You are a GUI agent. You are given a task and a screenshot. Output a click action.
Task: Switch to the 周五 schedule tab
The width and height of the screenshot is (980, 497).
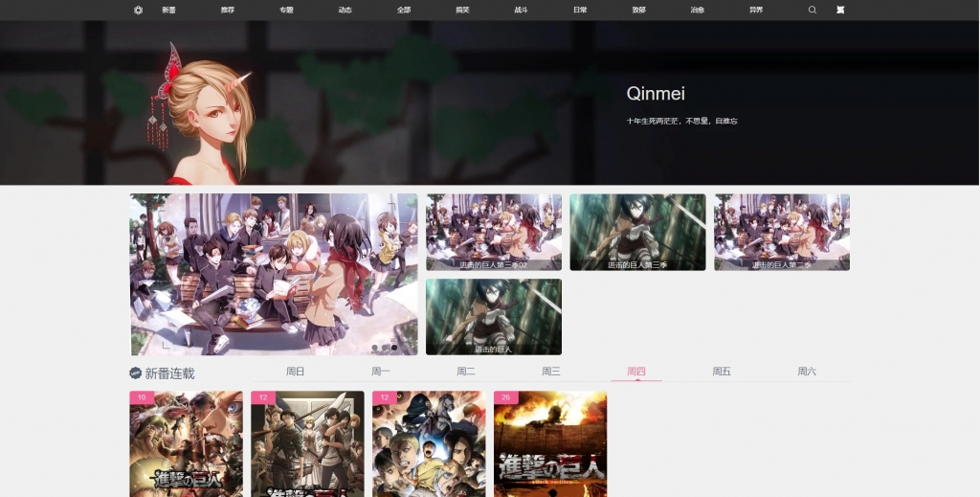[722, 372]
